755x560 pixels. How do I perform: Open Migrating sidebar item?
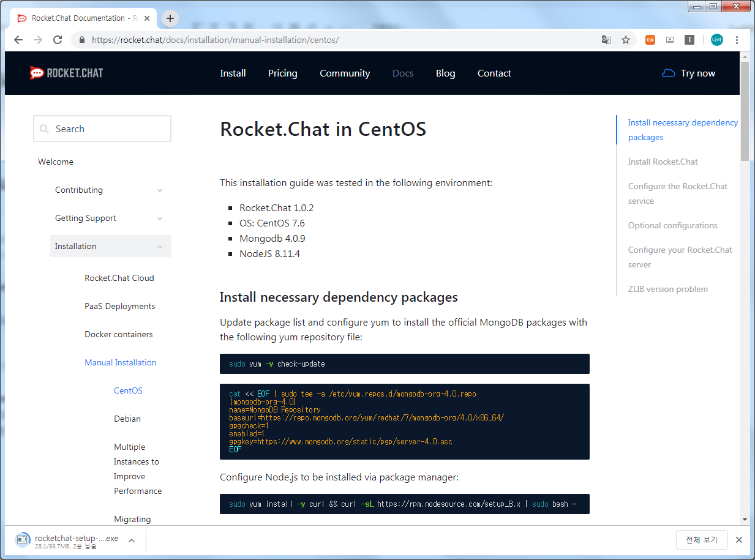pyautogui.click(x=132, y=520)
